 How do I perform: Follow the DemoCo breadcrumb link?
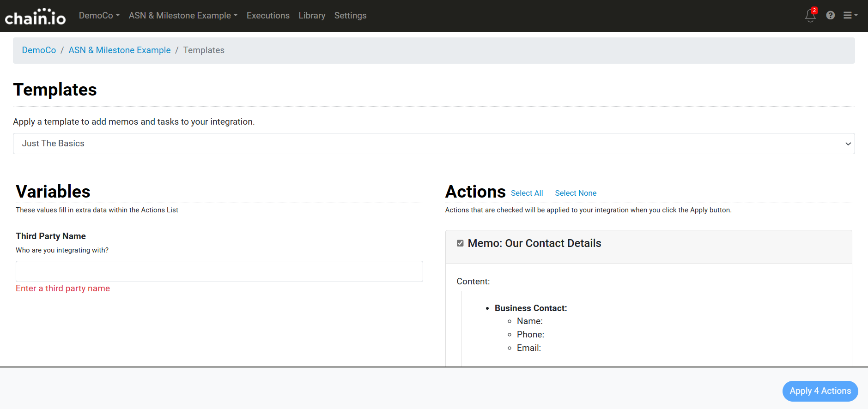[39, 50]
